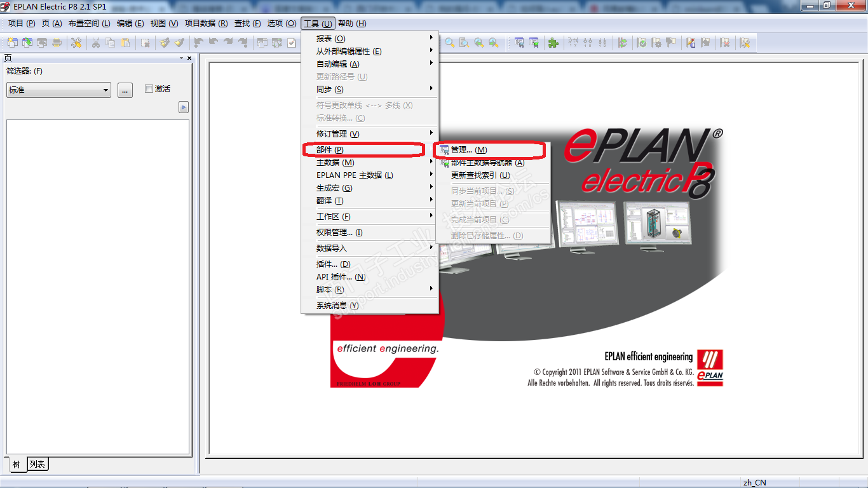
Task: Click the printer icon in the toolbar
Action: click(x=57, y=43)
